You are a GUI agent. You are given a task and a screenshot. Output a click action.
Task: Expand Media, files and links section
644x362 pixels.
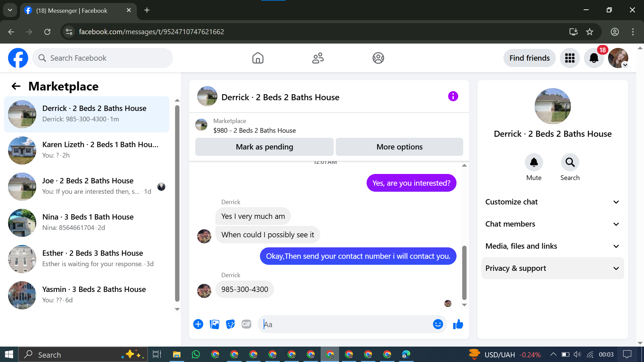pyautogui.click(x=552, y=246)
